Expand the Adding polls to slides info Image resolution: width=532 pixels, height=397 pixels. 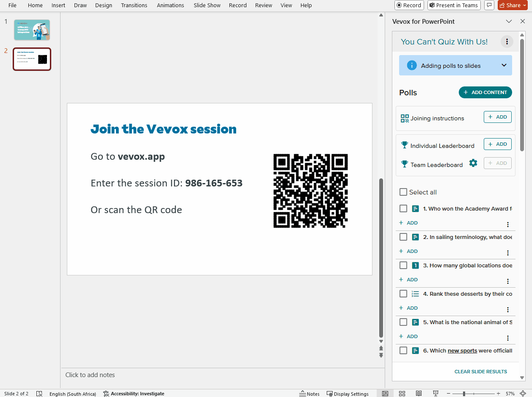[x=504, y=65]
